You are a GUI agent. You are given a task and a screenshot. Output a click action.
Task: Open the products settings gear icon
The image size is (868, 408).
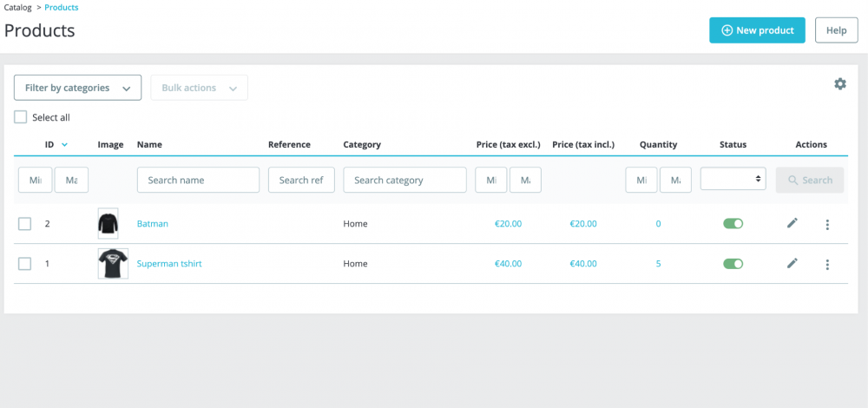tap(839, 84)
